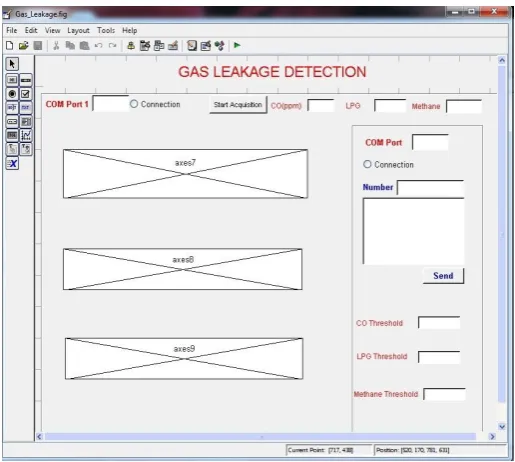Open the Menu Editor tool

[145, 45]
